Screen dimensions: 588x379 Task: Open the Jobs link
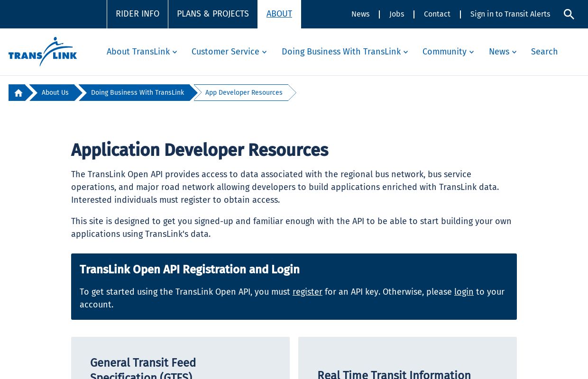click(397, 14)
